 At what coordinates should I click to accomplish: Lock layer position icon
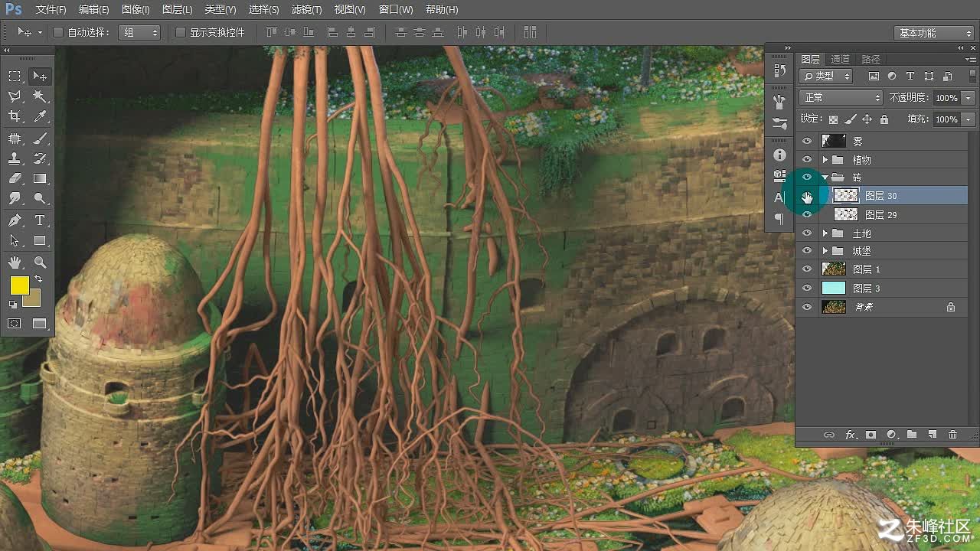point(867,119)
